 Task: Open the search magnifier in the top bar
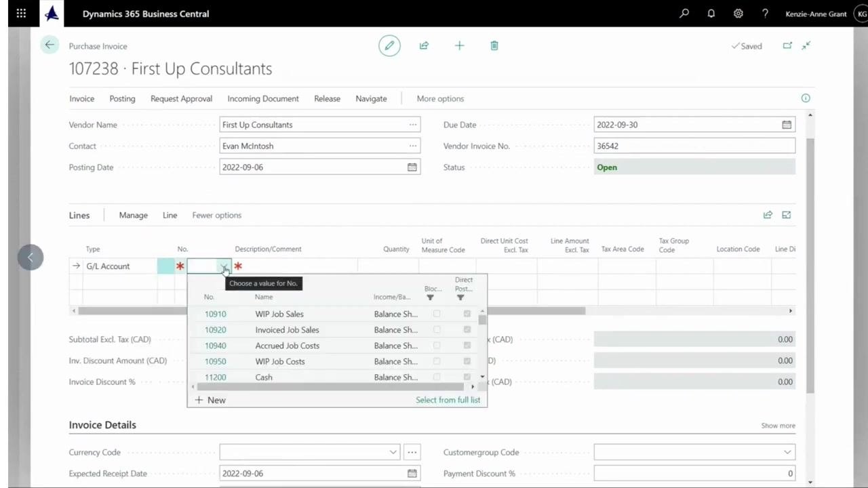pos(684,14)
